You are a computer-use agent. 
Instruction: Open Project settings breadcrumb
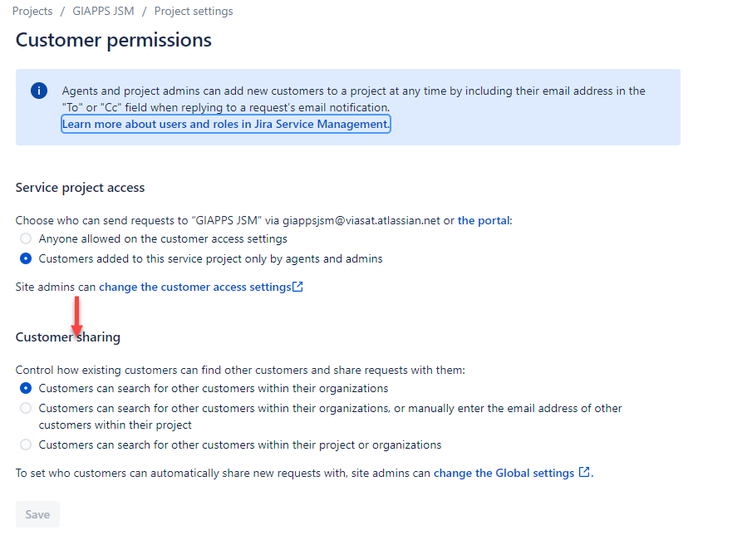coord(194,11)
